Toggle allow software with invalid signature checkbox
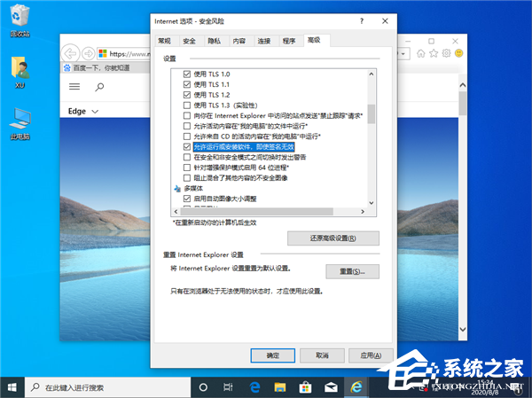Viewport: 532px width, 398px height. [187, 146]
